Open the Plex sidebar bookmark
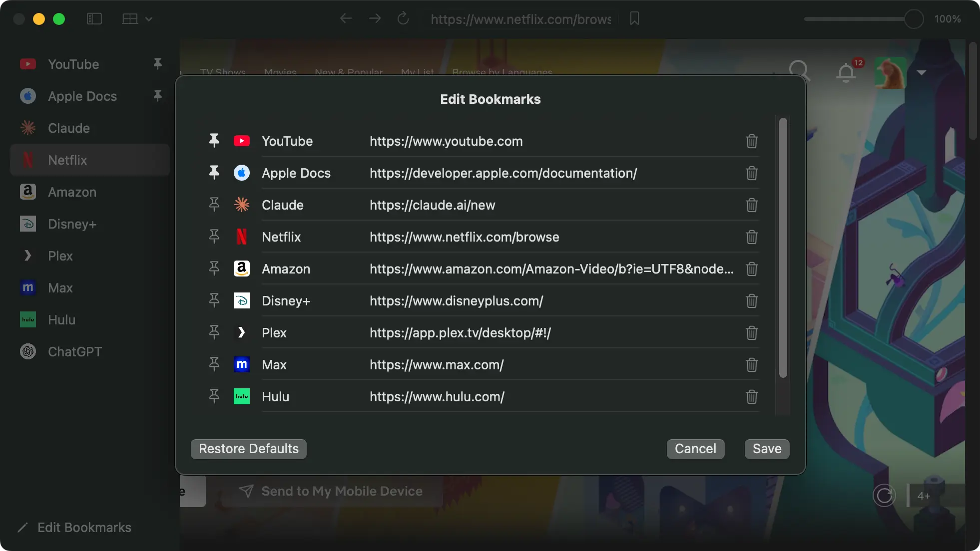This screenshot has height=551, width=980. click(x=90, y=256)
